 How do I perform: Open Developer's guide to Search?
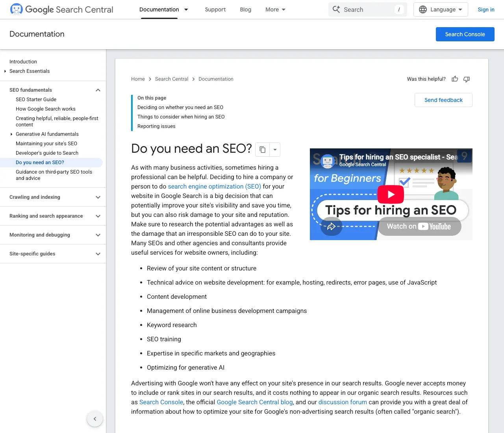[47, 153]
